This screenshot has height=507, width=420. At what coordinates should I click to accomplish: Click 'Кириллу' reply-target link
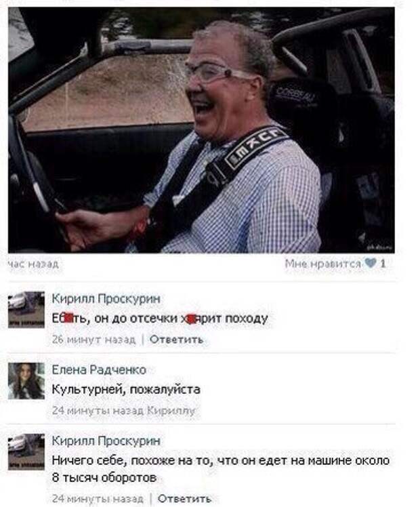click(x=171, y=411)
